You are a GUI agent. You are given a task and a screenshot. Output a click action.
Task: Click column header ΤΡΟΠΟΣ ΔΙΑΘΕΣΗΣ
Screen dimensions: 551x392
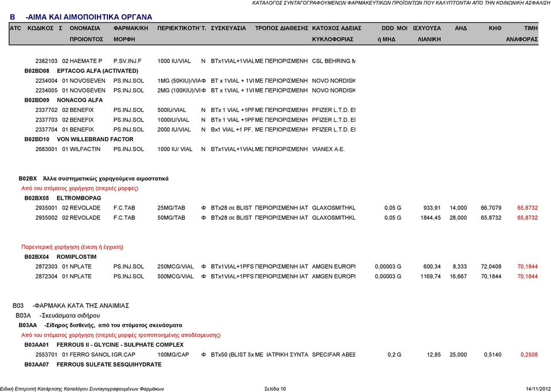(281, 28)
